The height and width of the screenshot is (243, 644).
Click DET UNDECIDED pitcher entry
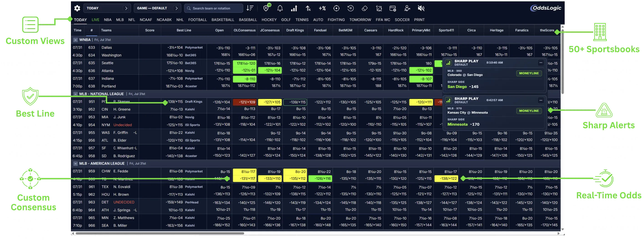click(x=124, y=202)
